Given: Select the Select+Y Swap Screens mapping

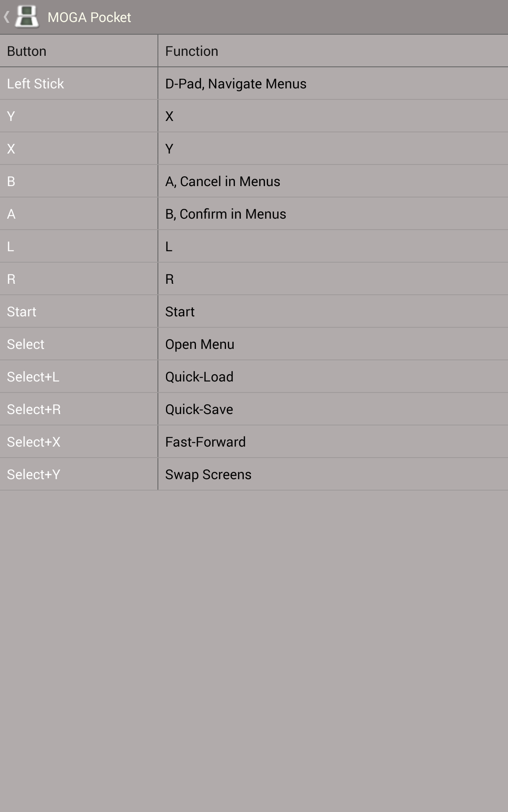Looking at the screenshot, I should pyautogui.click(x=78, y=474).
